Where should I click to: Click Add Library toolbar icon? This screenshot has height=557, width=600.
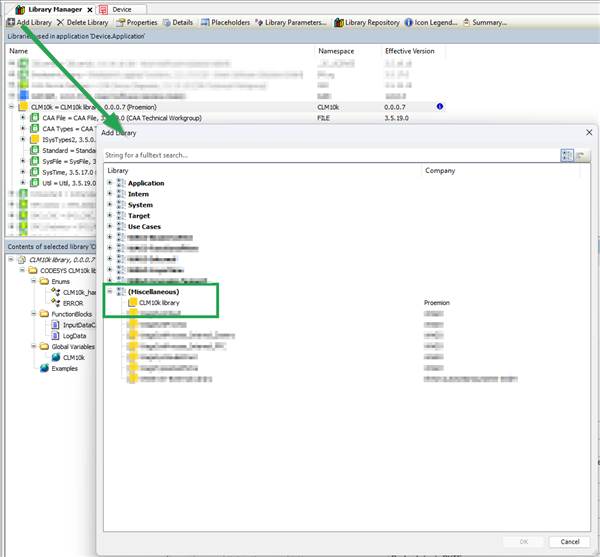tap(10, 22)
